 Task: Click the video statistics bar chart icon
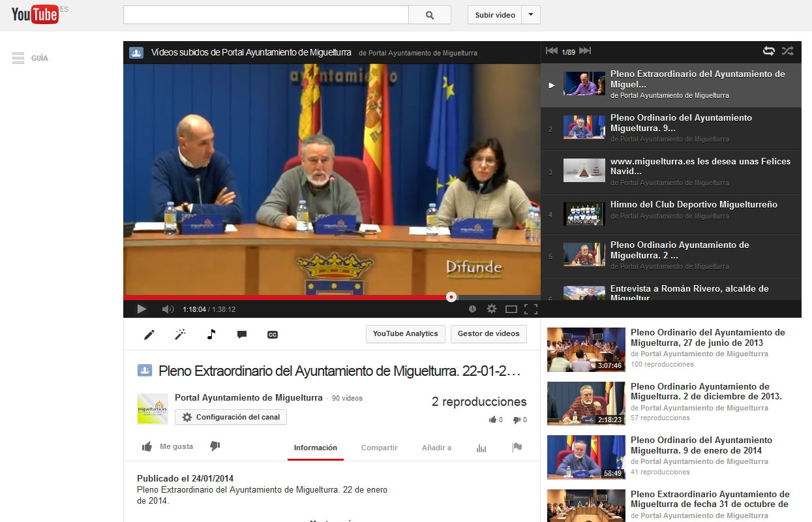481,448
